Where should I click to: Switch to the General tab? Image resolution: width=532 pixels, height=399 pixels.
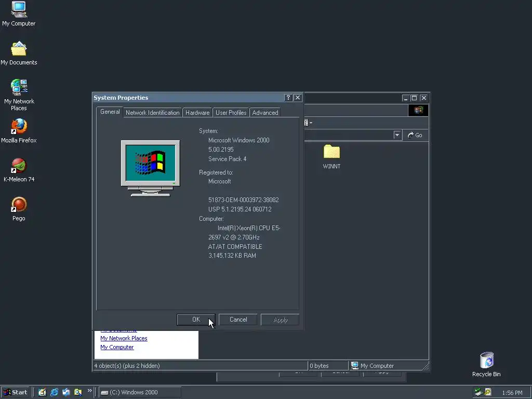(110, 112)
